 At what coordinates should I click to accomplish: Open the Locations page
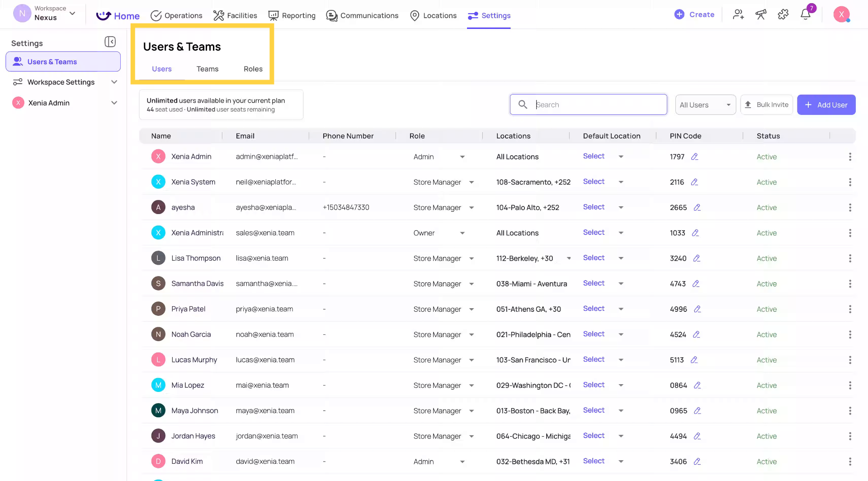(433, 15)
